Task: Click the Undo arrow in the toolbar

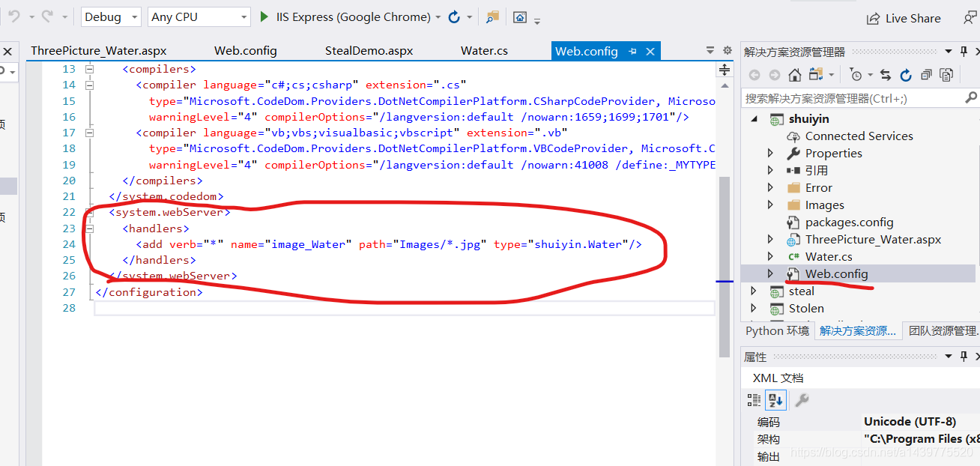Action: [x=13, y=16]
